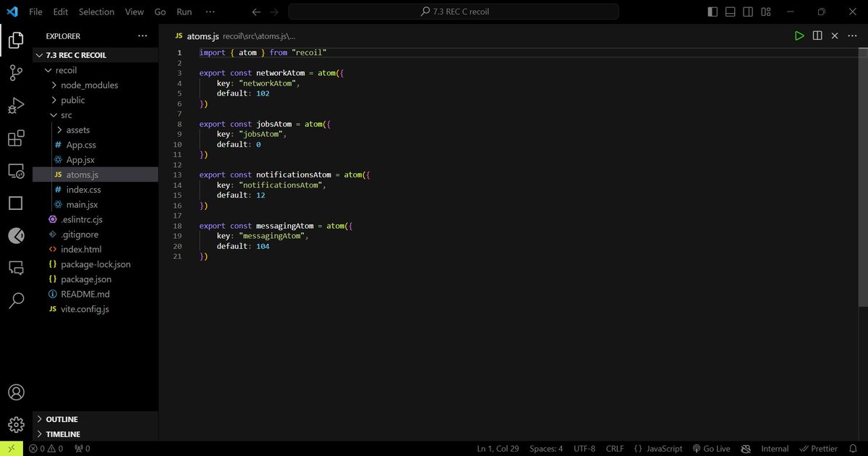Open the Selection menu
This screenshot has height=456, width=868.
coord(97,12)
